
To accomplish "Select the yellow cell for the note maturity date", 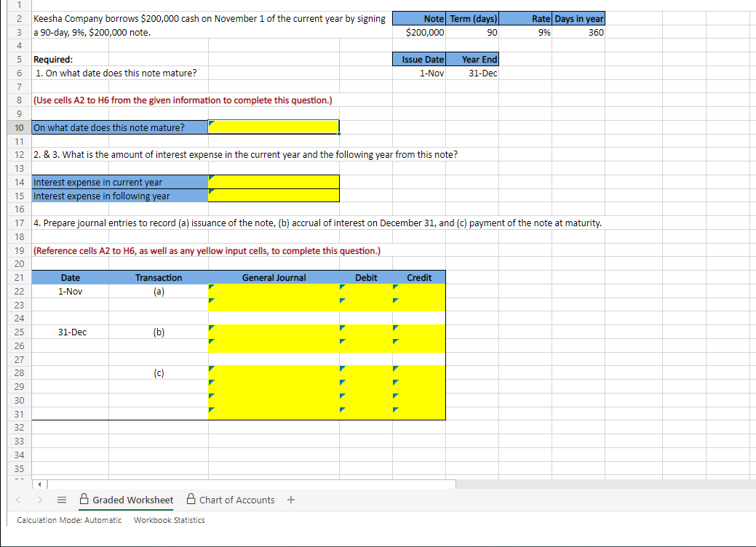I will pos(273,127).
